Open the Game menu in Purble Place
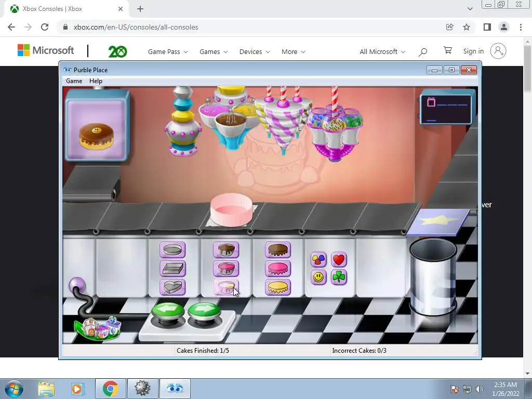The width and height of the screenshot is (532, 399). click(x=74, y=81)
